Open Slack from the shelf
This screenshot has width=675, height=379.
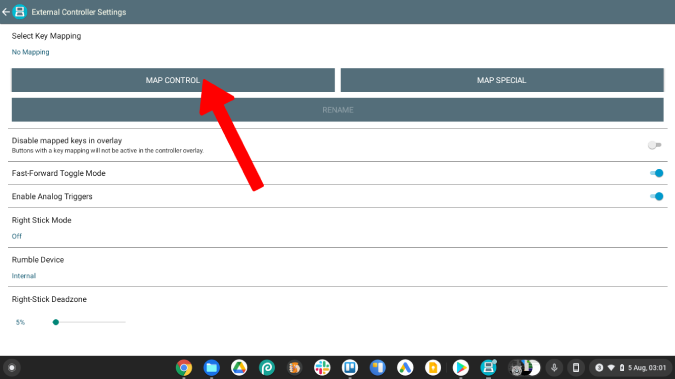click(x=322, y=368)
